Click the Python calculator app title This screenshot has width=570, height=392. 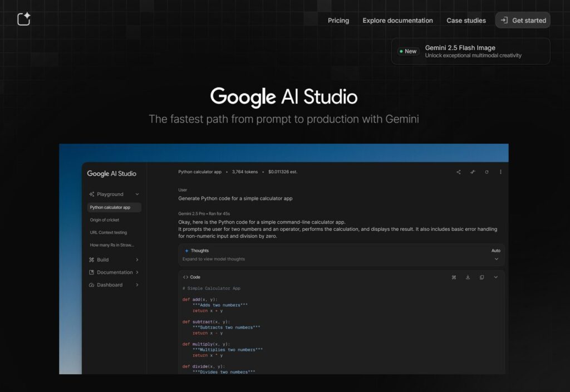200,171
